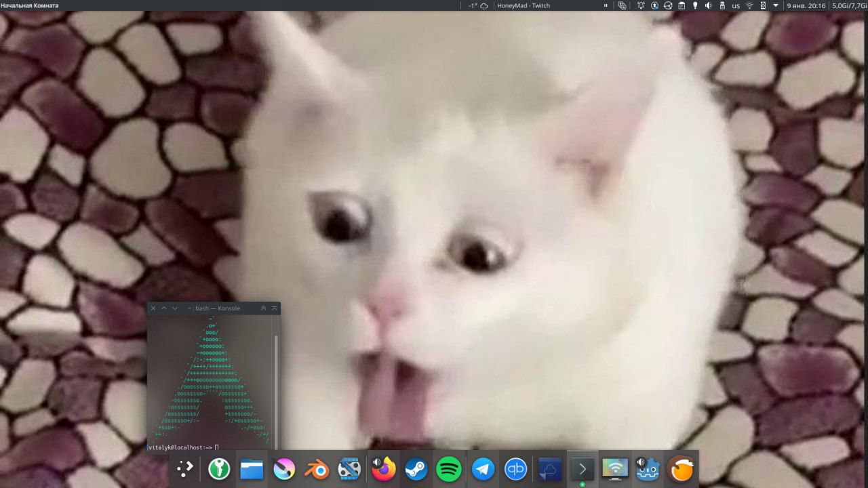The width and height of the screenshot is (868, 488).
Task: Shade the Konsole window with double-chevron button
Action: point(263,308)
